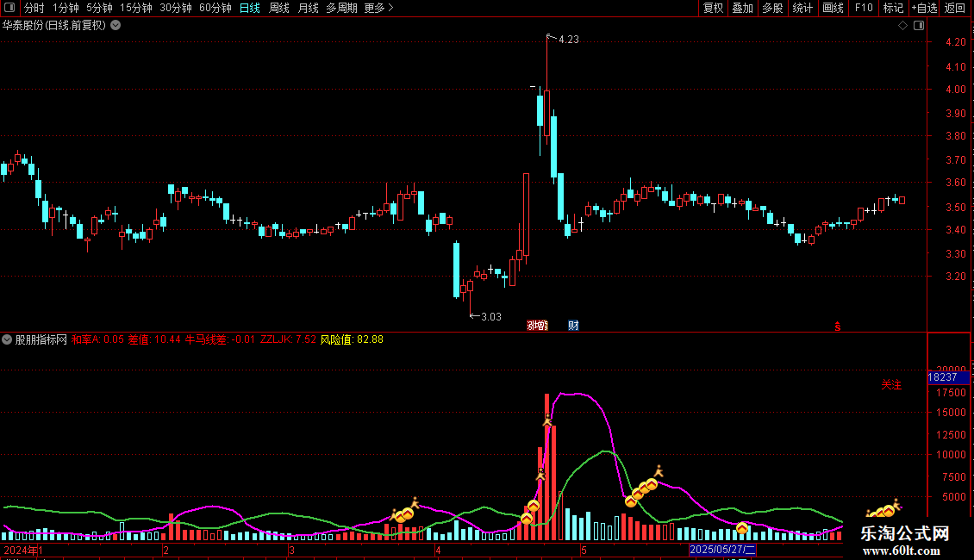
Task: Select the 60分钟 period
Action: pyautogui.click(x=215, y=8)
